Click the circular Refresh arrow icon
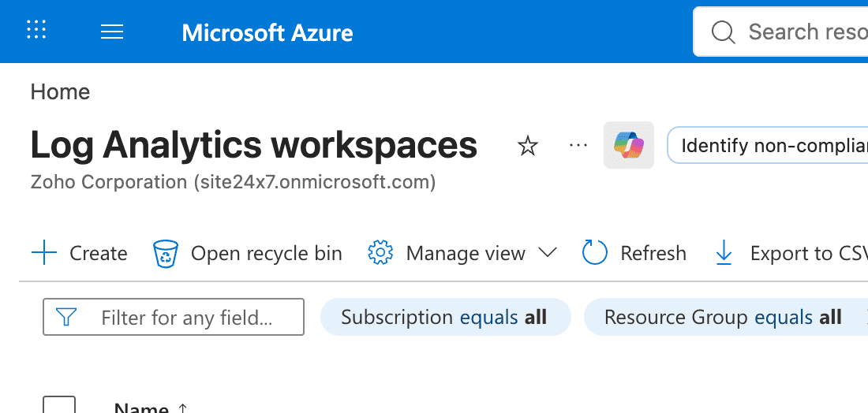 tap(594, 253)
